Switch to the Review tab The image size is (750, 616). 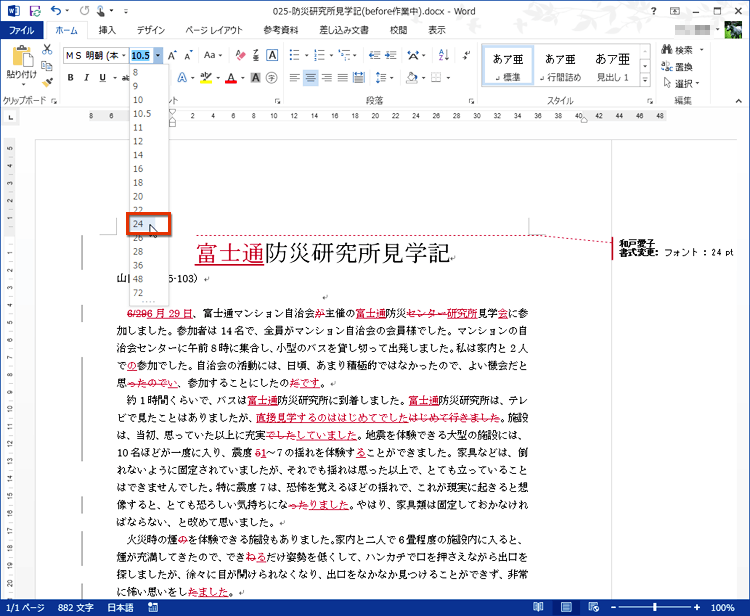coord(398,30)
